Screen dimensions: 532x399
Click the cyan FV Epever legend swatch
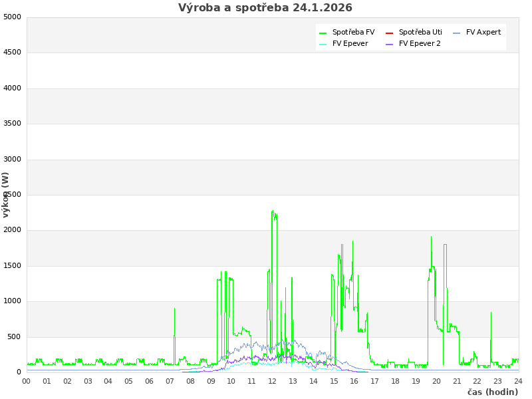pyautogui.click(x=323, y=44)
